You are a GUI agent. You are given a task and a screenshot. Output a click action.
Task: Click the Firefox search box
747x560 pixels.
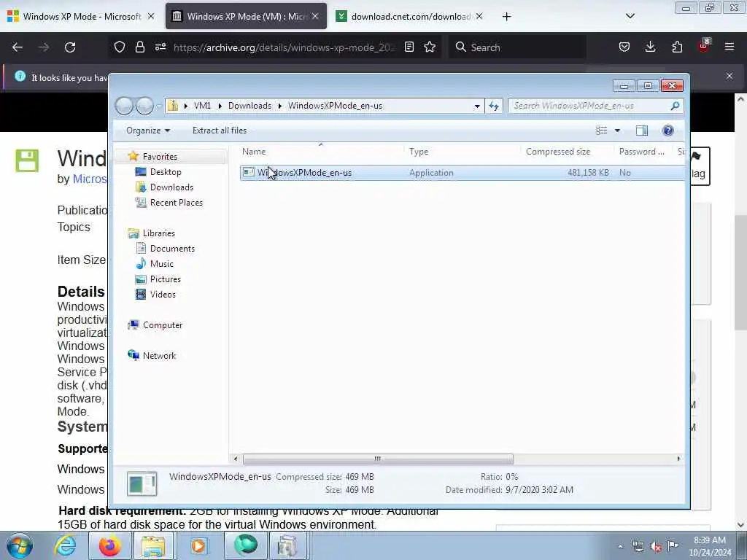pos(517,47)
